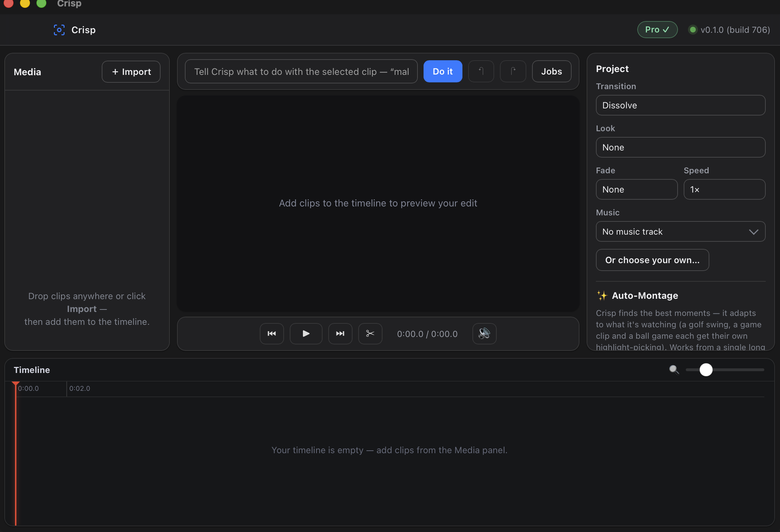Viewport: 780px width, 532px height.
Task: Click the Timeline panel title
Action: click(x=32, y=370)
